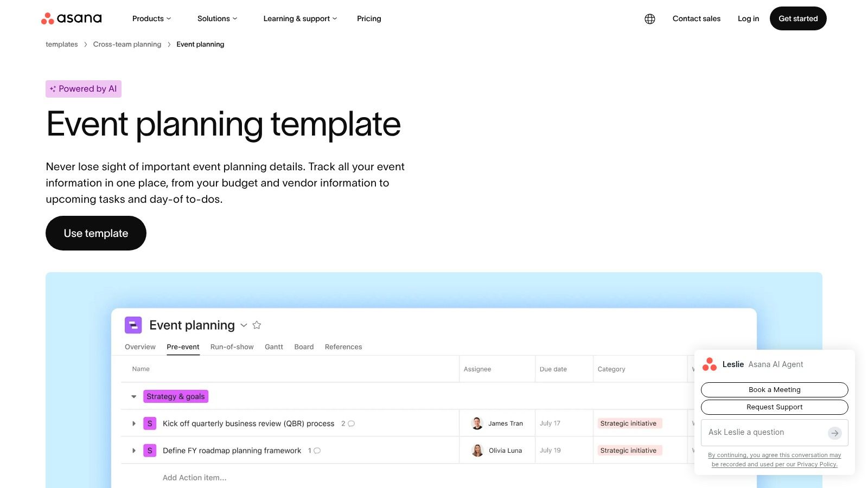
Task: Open the Products dropdown menu
Action: [x=152, y=18]
